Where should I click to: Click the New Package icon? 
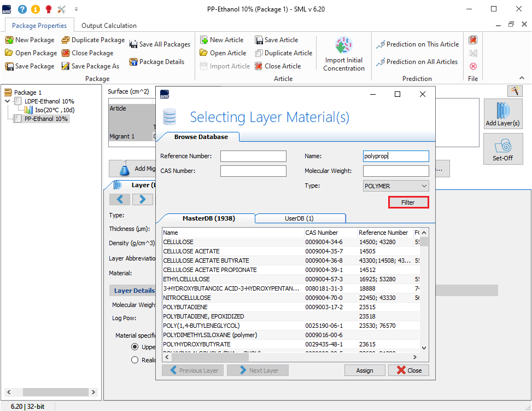[x=9, y=40]
